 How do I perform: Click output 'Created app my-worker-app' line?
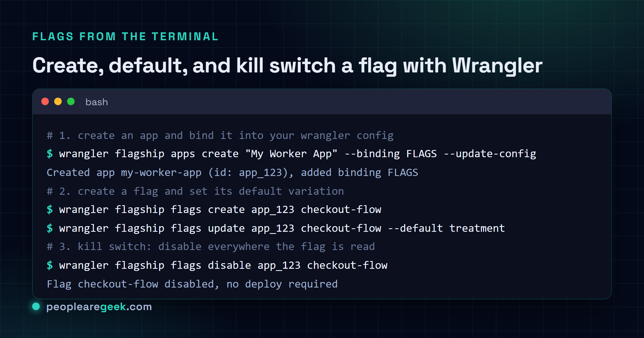[x=232, y=173]
